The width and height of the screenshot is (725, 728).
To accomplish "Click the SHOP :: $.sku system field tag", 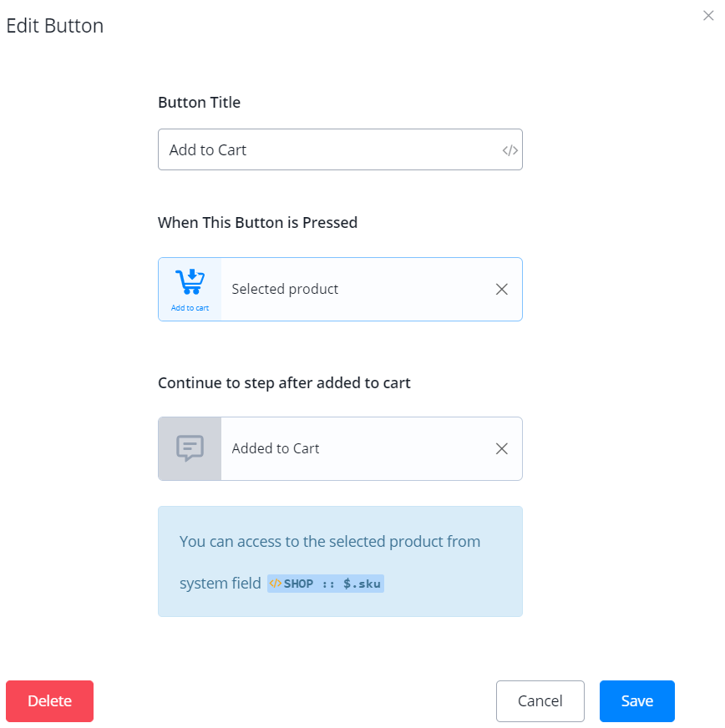I will pos(332,584).
